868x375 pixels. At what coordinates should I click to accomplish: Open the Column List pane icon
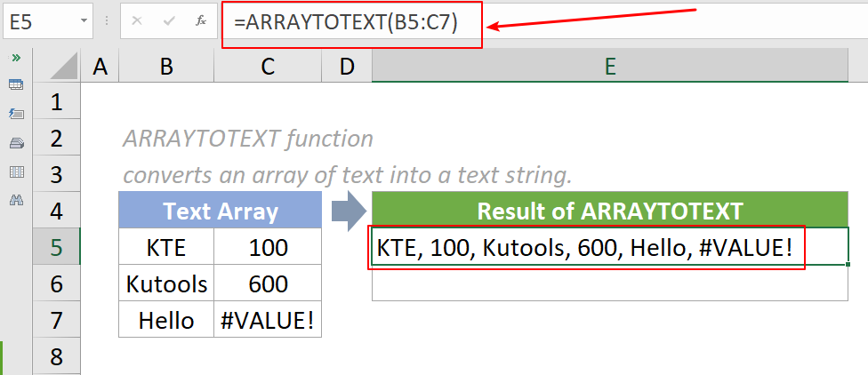tap(15, 172)
